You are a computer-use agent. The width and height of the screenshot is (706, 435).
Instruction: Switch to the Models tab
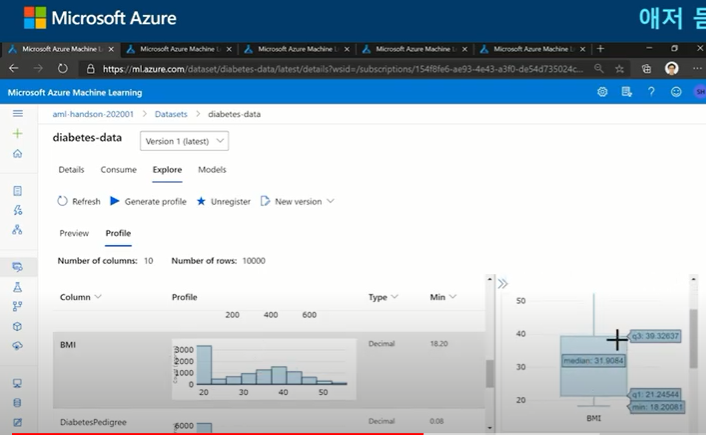[212, 170]
